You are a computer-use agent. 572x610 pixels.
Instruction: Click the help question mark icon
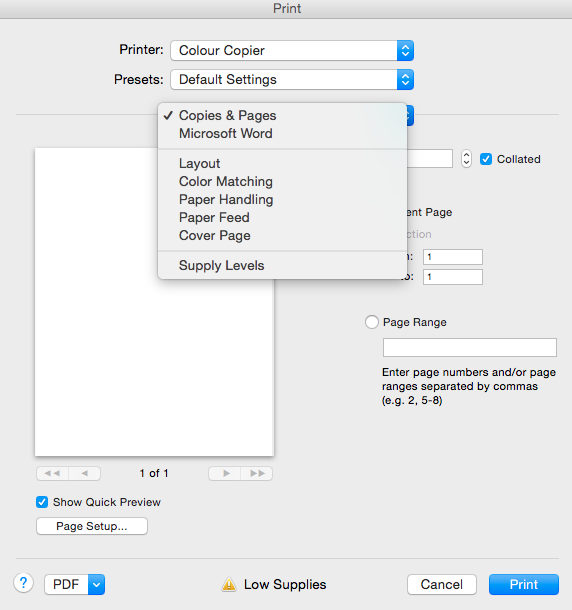coord(23,583)
